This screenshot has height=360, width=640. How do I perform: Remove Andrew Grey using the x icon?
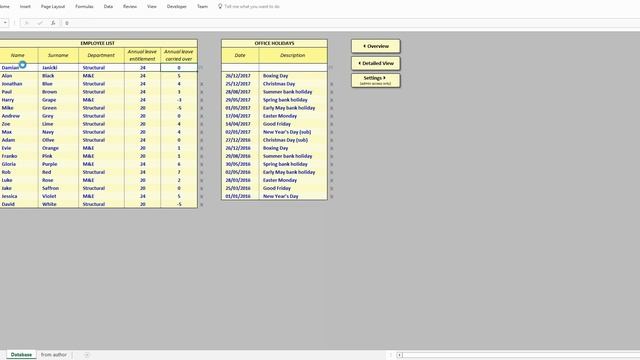pos(202,116)
